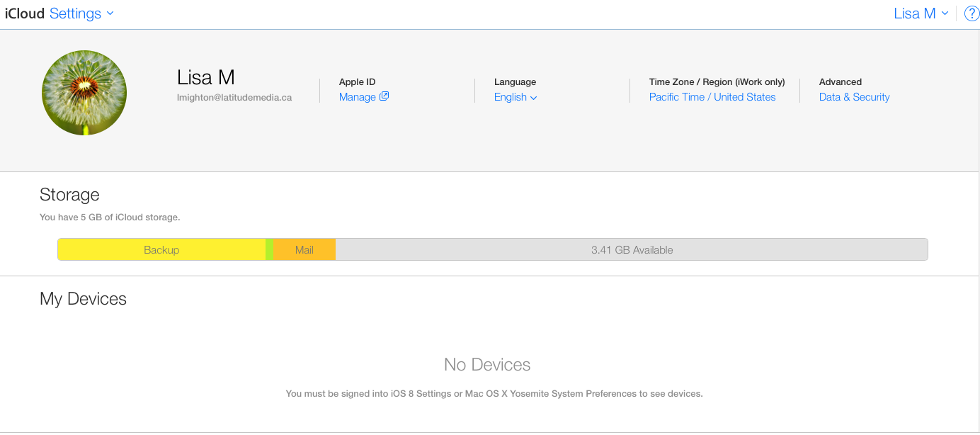The image size is (980, 435).
Task: Click the Manage Apple ID link
Action: [358, 97]
